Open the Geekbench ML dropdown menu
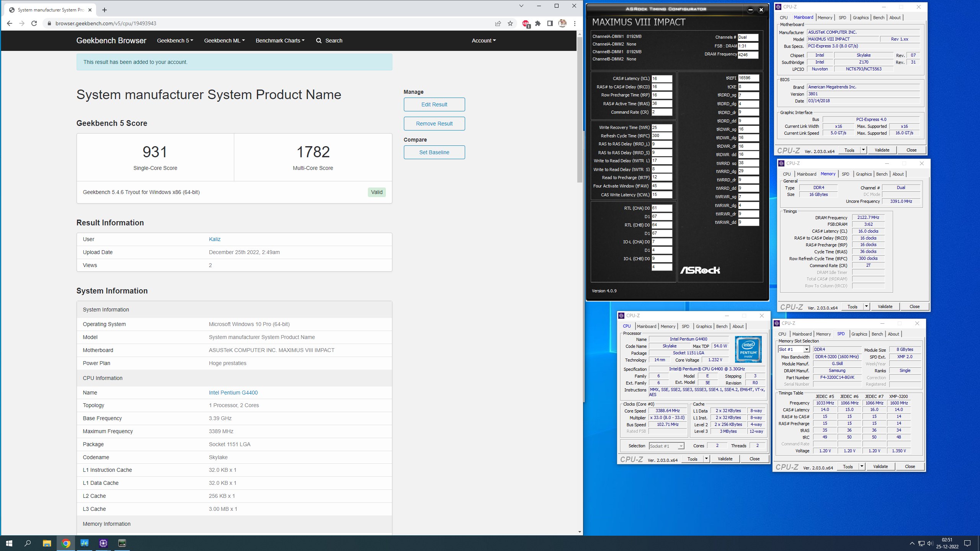 (x=224, y=41)
